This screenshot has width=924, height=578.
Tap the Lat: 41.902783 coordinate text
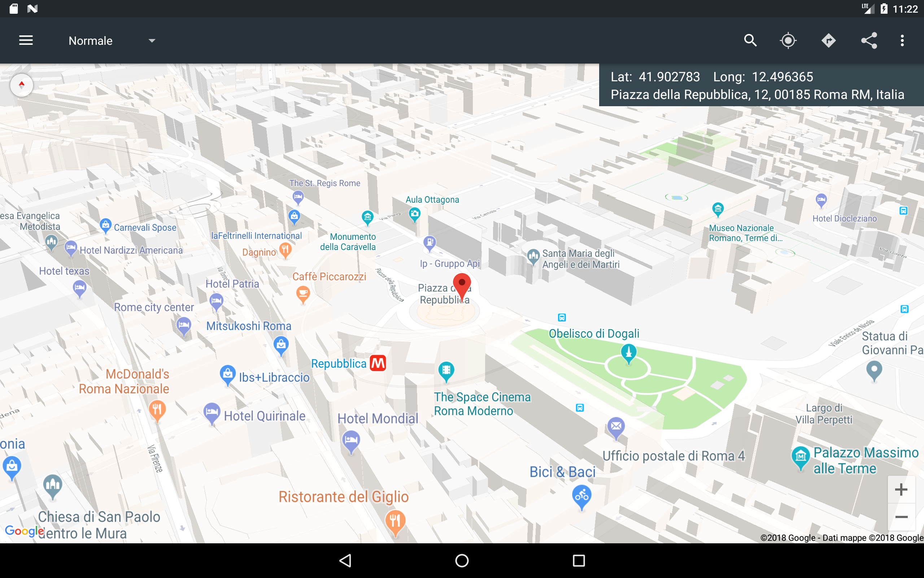click(x=655, y=77)
